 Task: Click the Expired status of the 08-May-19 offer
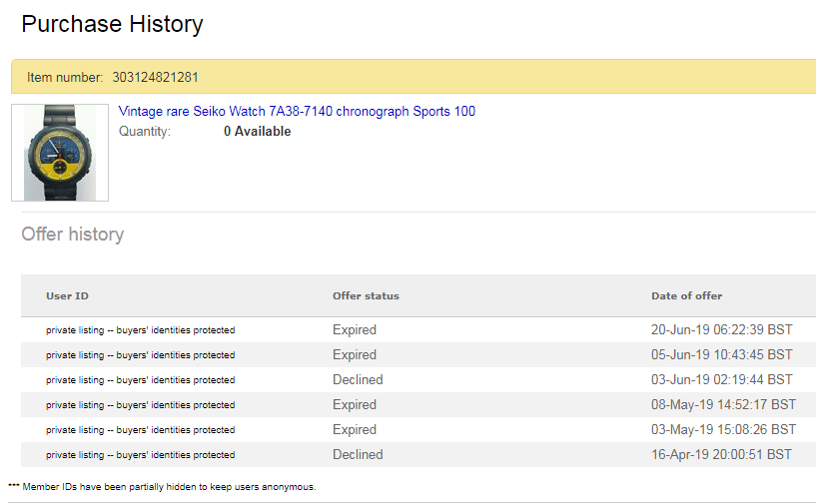[x=355, y=404]
